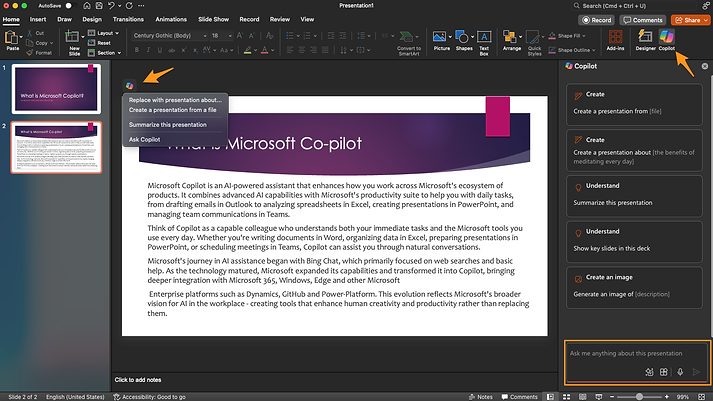Switch to Slide Sorter view
Screen dimensions: 713x401
coord(567,397)
